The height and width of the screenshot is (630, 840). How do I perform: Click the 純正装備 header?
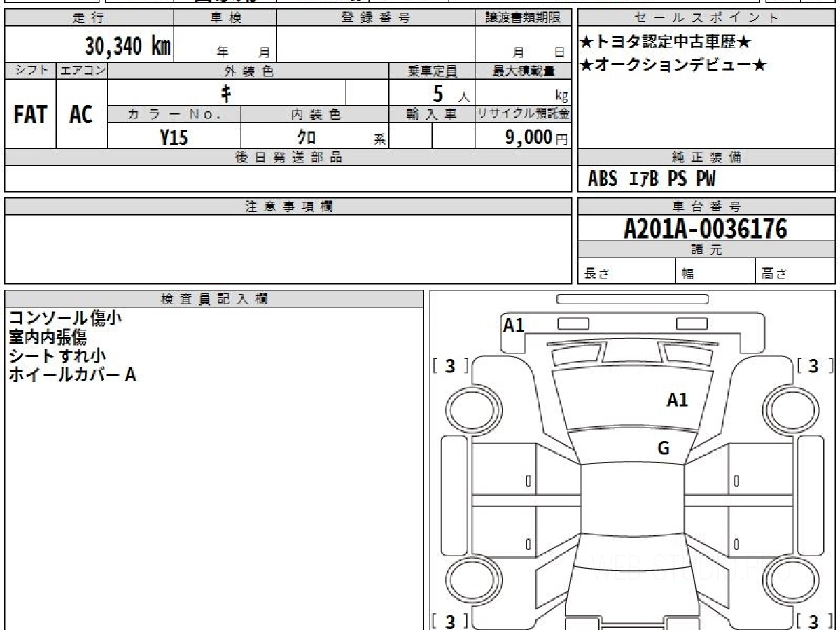706,157
